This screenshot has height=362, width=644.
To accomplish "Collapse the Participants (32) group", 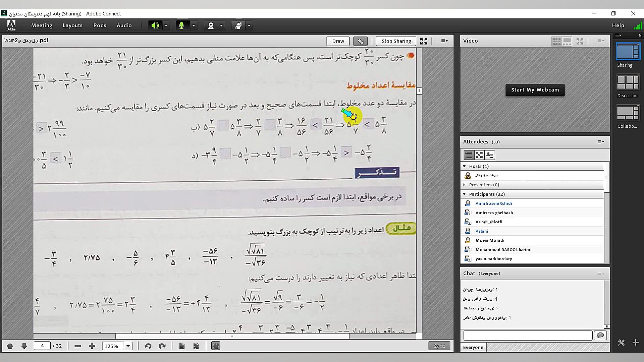I will 465,194.
